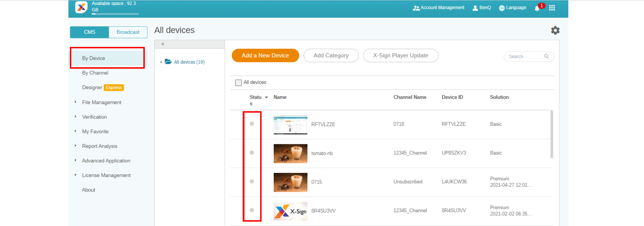The height and width of the screenshot is (226, 644).
Task: Open the tomato-nb device thumbnail
Action: click(x=290, y=153)
